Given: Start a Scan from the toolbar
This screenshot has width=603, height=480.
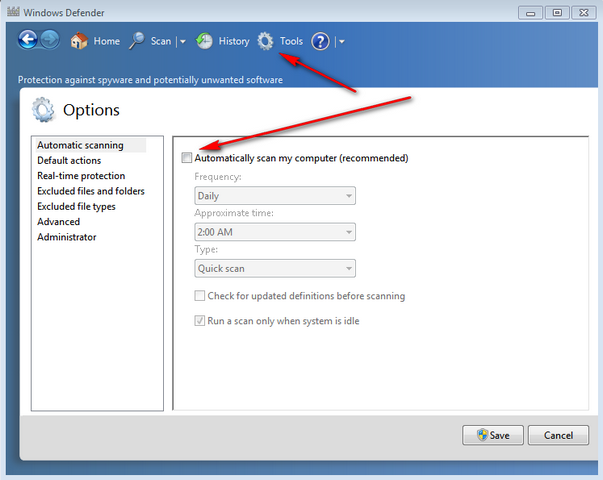Looking at the screenshot, I should (161, 41).
